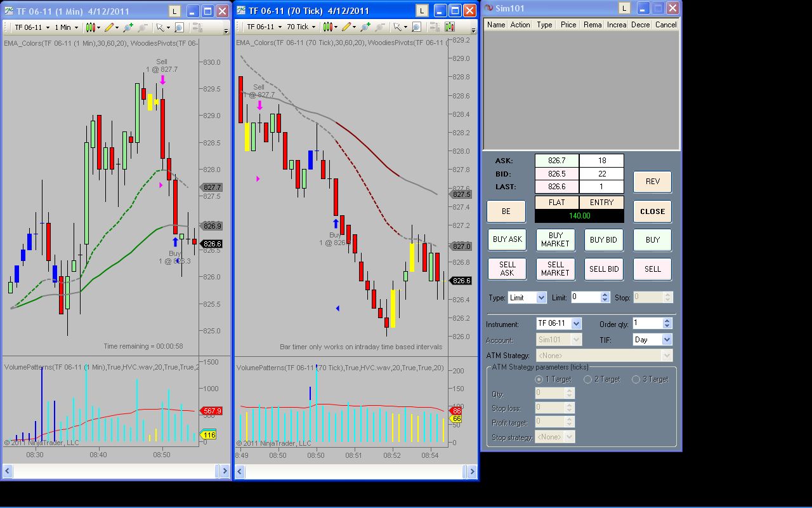The image size is (812, 508).
Task: Open TF 06-11 instrument dropdown in 70 Tick chart
Action: pos(264,27)
